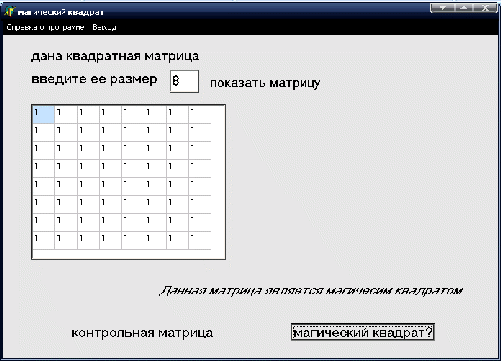Image resolution: width=502 pixels, height=362 pixels.
Task: Open the 'Справка о программе' menu
Action: tap(45, 27)
